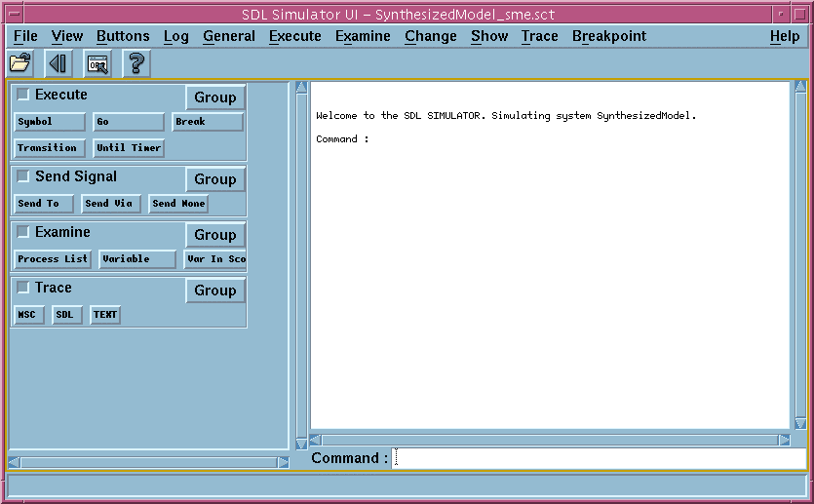Toggle the Send Signal group checkbox
Screen dimensions: 814x504
(x=22, y=175)
